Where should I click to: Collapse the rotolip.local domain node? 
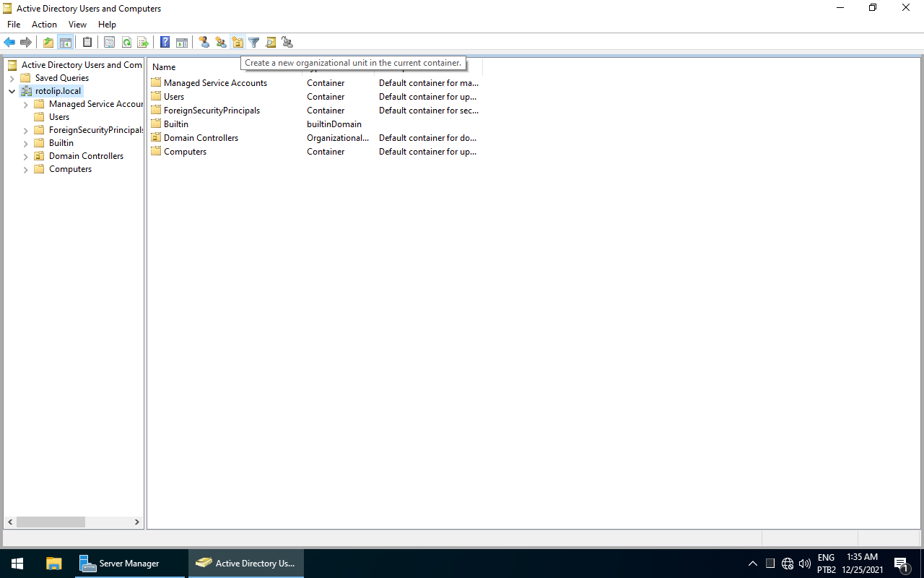pyautogui.click(x=12, y=91)
